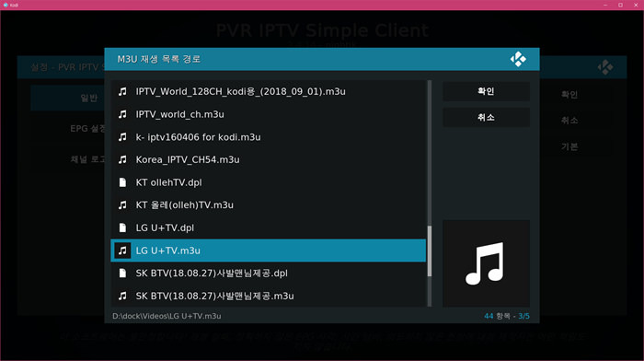Click large music note preview thumbnail

click(486, 263)
